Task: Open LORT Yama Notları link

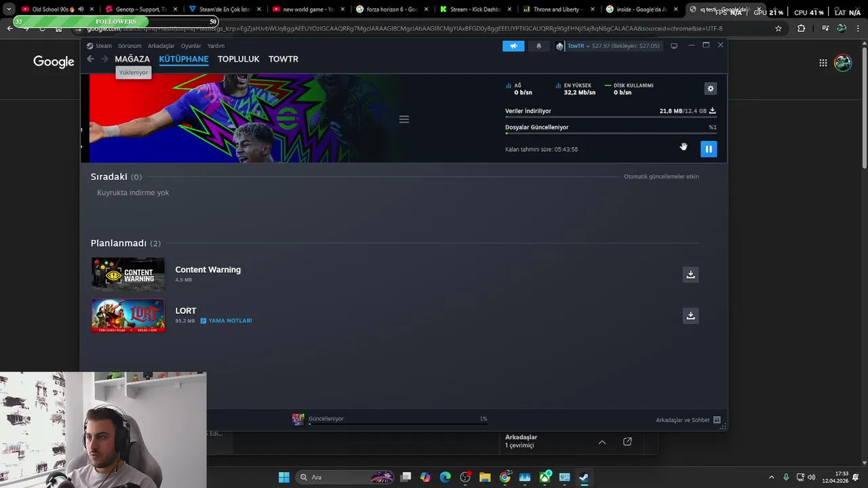Action: 226,321
